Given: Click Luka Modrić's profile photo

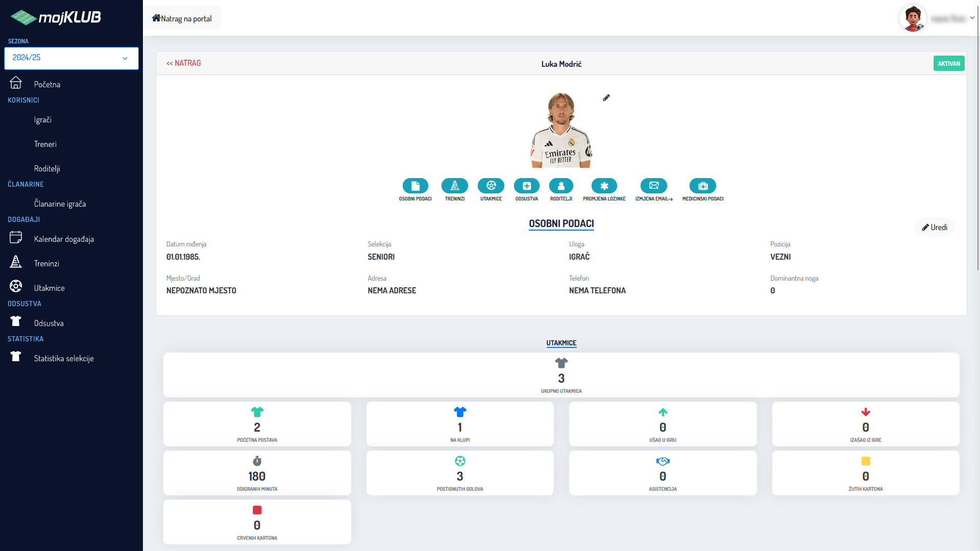Looking at the screenshot, I should pos(561,130).
